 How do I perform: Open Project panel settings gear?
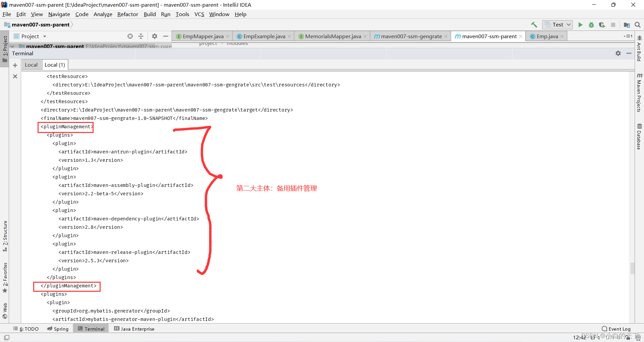click(x=155, y=36)
